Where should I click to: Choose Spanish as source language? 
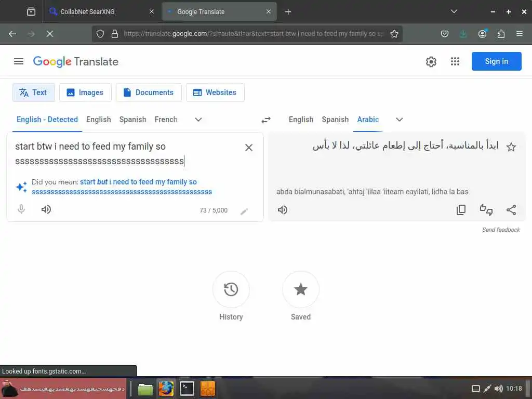click(132, 119)
